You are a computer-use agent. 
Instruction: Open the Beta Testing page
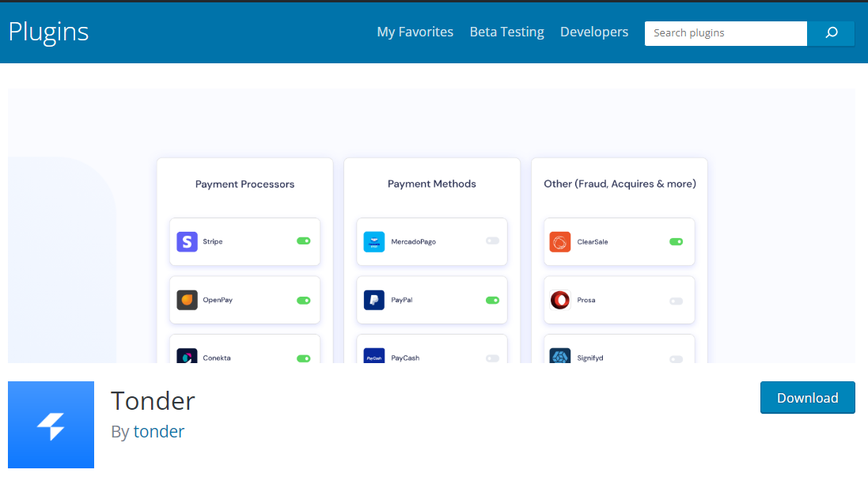click(507, 32)
